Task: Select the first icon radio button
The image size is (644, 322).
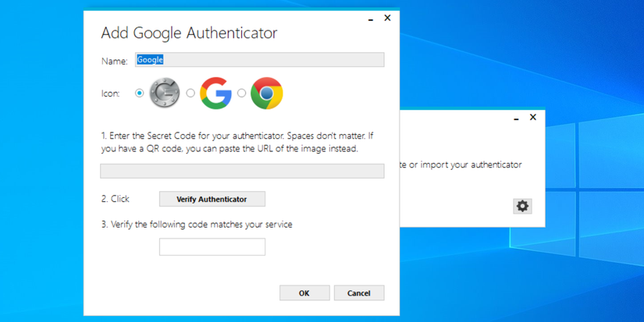Action: click(140, 94)
